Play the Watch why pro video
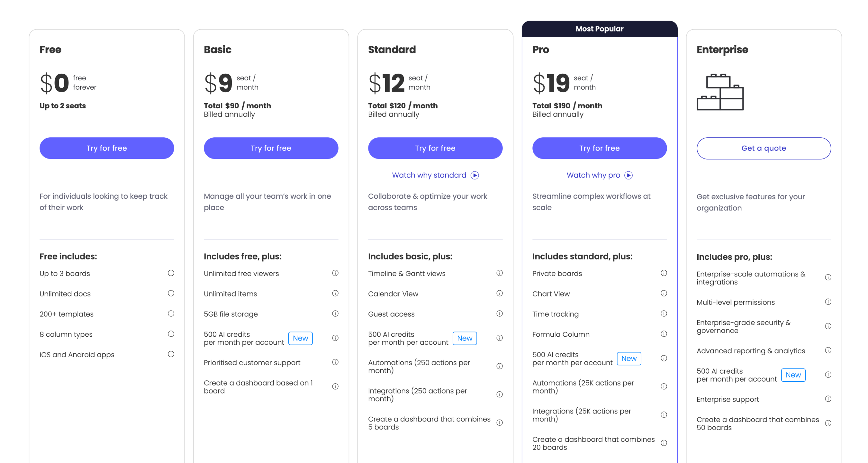 pos(600,175)
